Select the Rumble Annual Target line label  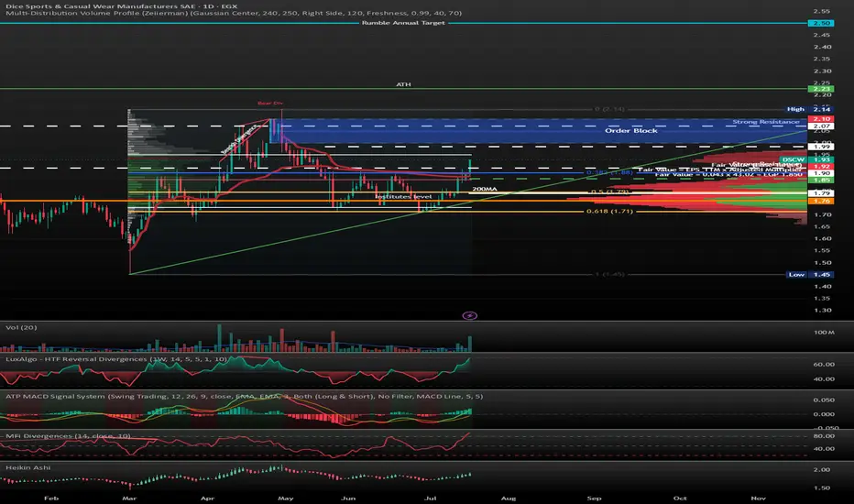403,23
